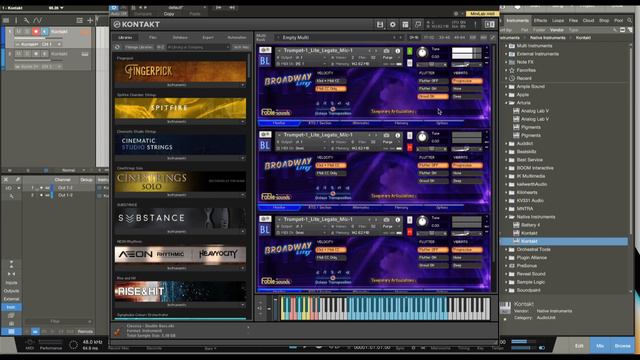Toggle Kontakt browser side panel icon
Image resolution: width=640 pixels, height=360 pixels.
(489, 24)
